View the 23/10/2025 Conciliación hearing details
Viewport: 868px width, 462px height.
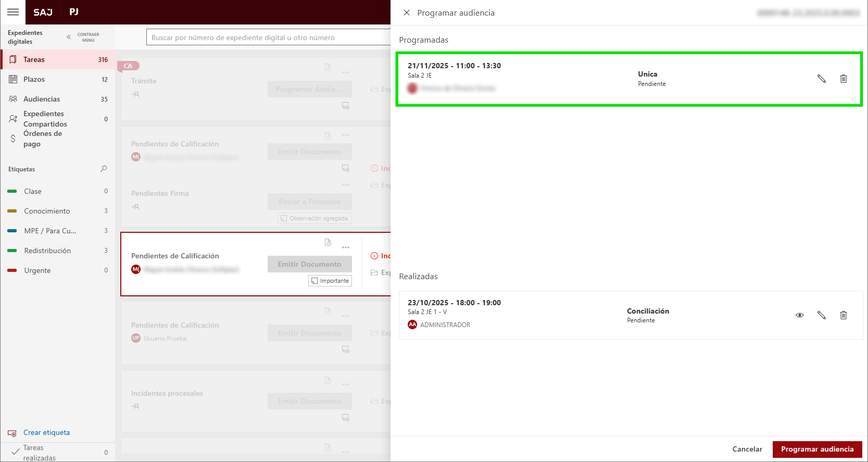pos(799,315)
